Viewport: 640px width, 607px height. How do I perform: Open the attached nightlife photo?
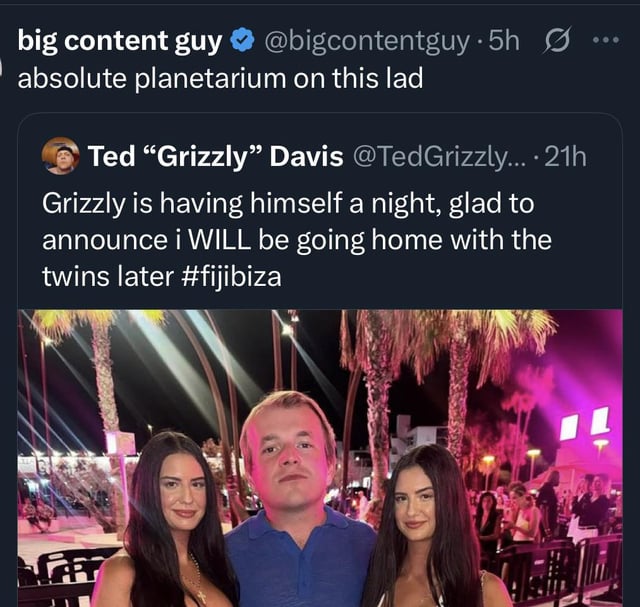pyautogui.click(x=320, y=458)
